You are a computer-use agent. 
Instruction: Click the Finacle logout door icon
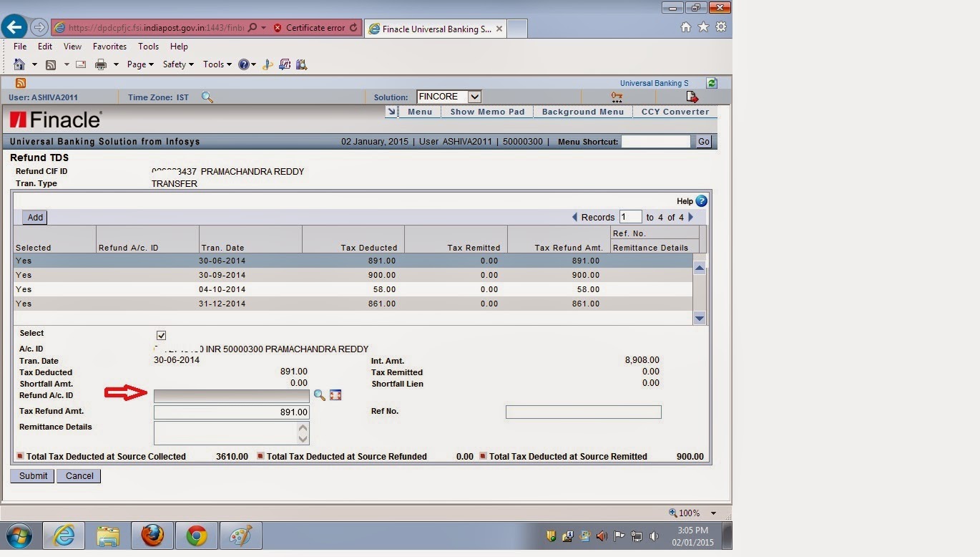(692, 97)
